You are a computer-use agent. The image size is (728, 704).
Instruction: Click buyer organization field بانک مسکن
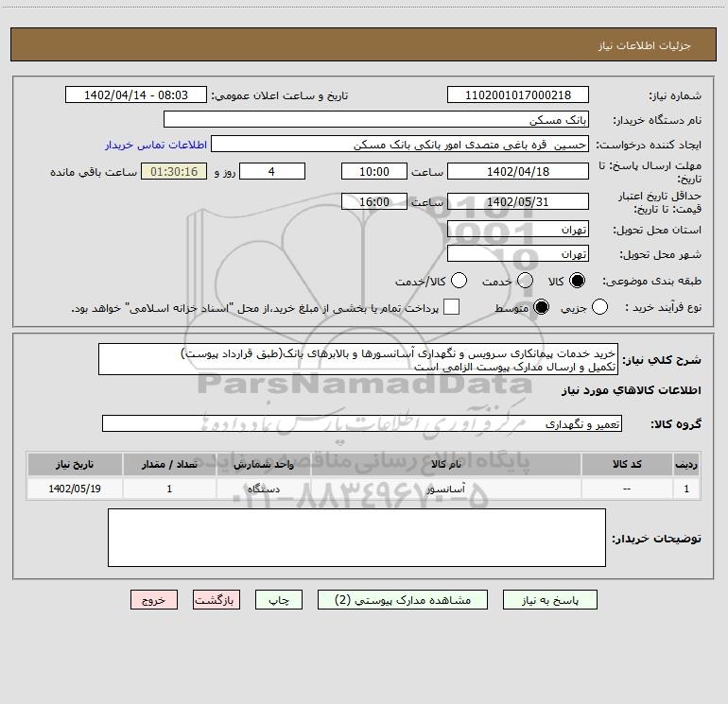point(376,120)
